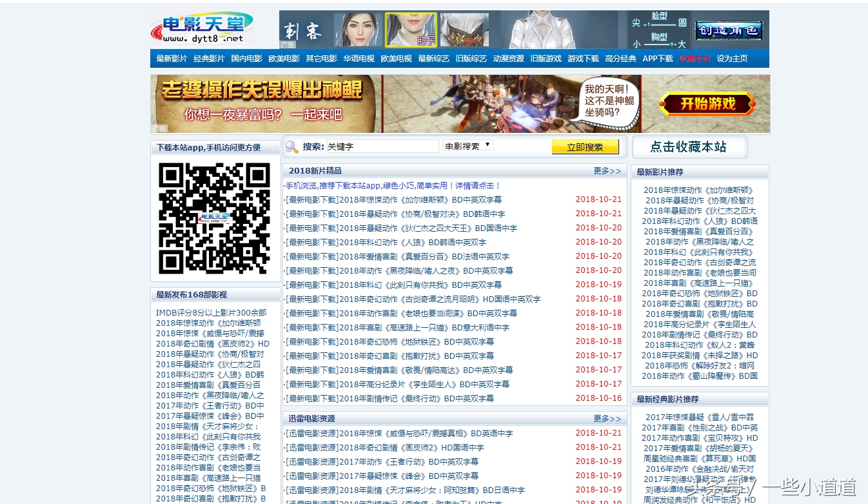Viewport: 868px width, 504px height.
Task: Click the QR code for the mobile app
Action: [x=215, y=217]
